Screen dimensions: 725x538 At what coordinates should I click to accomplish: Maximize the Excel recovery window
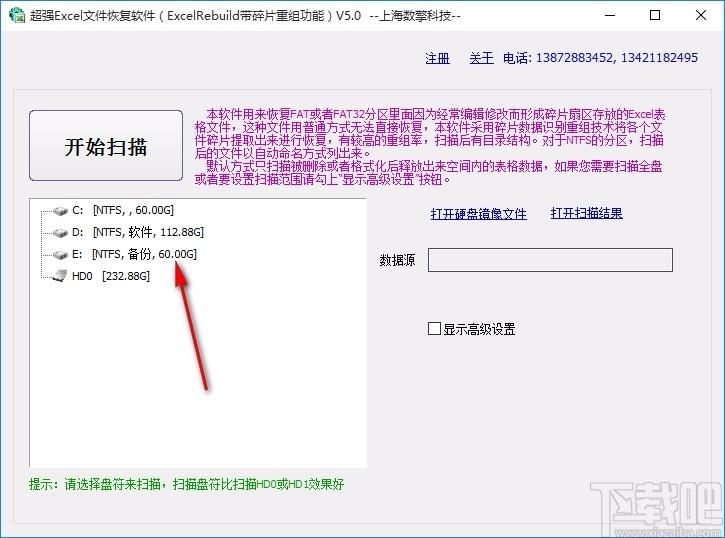point(654,16)
